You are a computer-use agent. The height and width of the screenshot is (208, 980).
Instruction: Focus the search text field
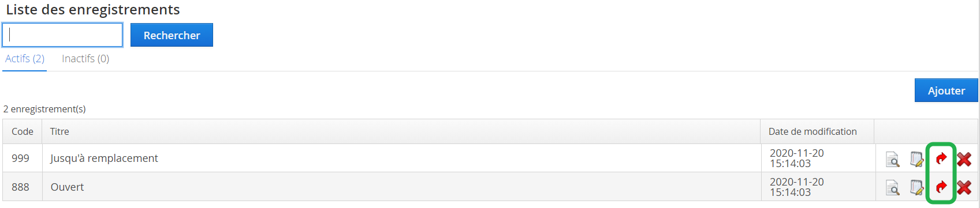tap(62, 35)
